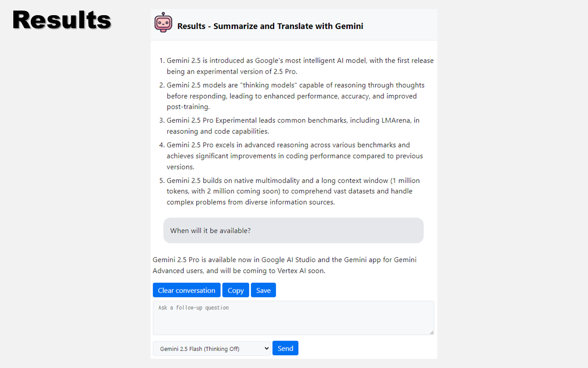Click summary point three mentioning LMArena
588x368 pixels.
click(x=293, y=126)
